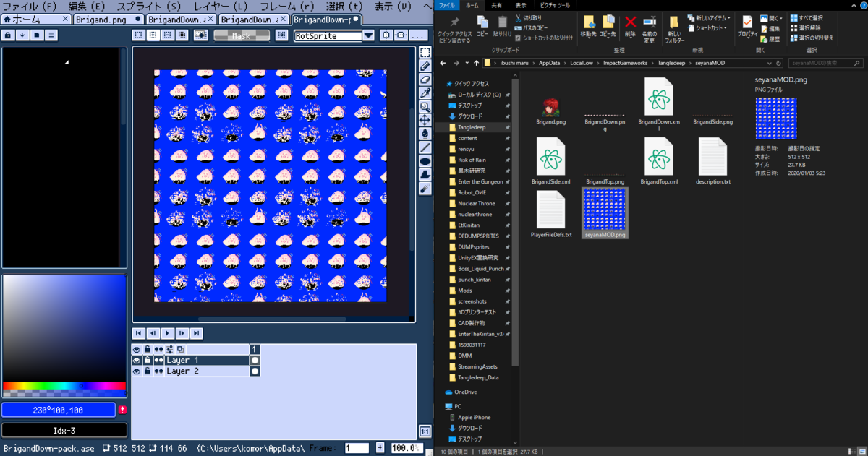Toggle visibility of all layers in timeline header
This screenshot has width=868, height=456.
136,349
